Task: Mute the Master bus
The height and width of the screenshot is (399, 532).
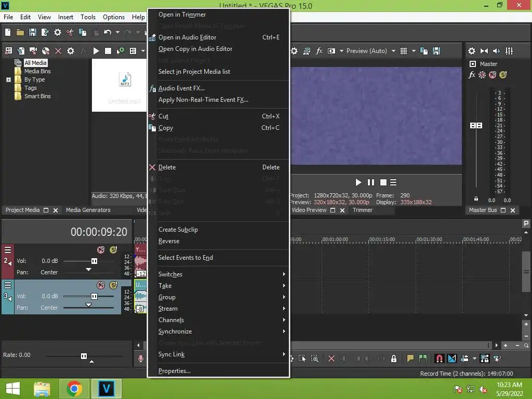Action: click(493, 75)
